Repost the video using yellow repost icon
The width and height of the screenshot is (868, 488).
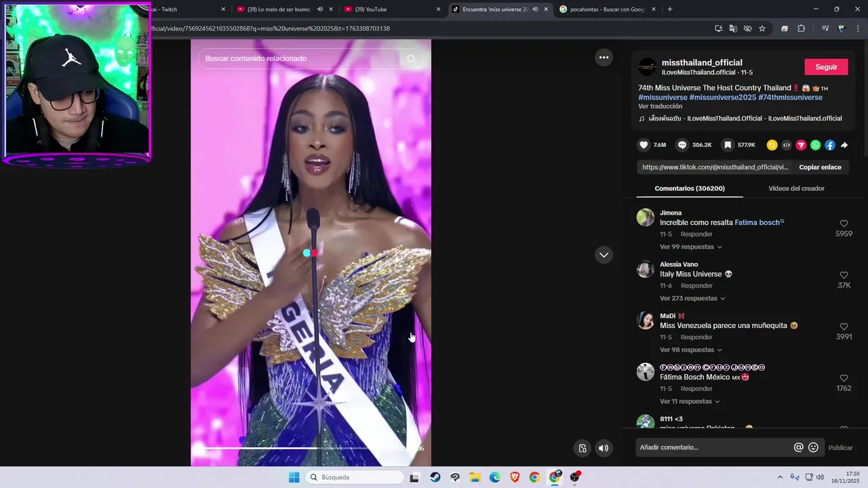(772, 145)
